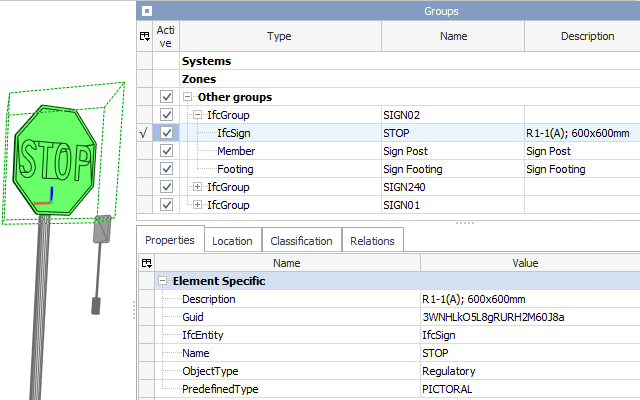Select the small auxiliary sign in the 3D view
This screenshot has height=400, width=640.
tap(100, 232)
